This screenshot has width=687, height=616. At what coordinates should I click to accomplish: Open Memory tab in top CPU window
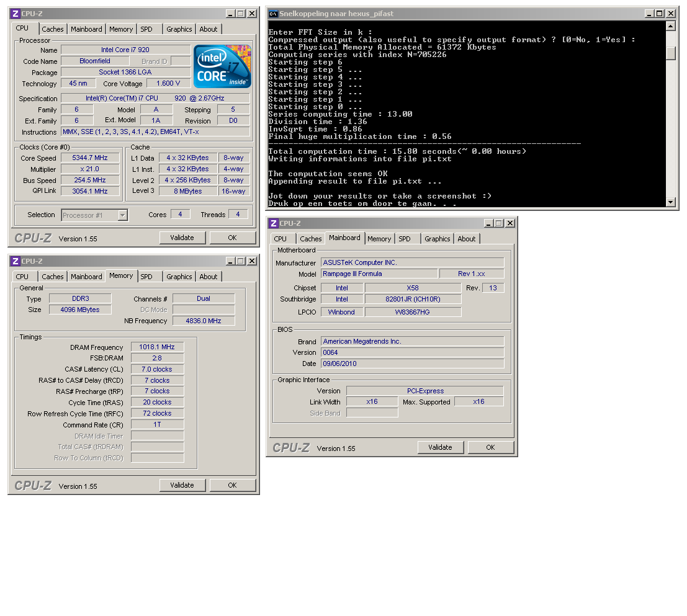point(121,29)
